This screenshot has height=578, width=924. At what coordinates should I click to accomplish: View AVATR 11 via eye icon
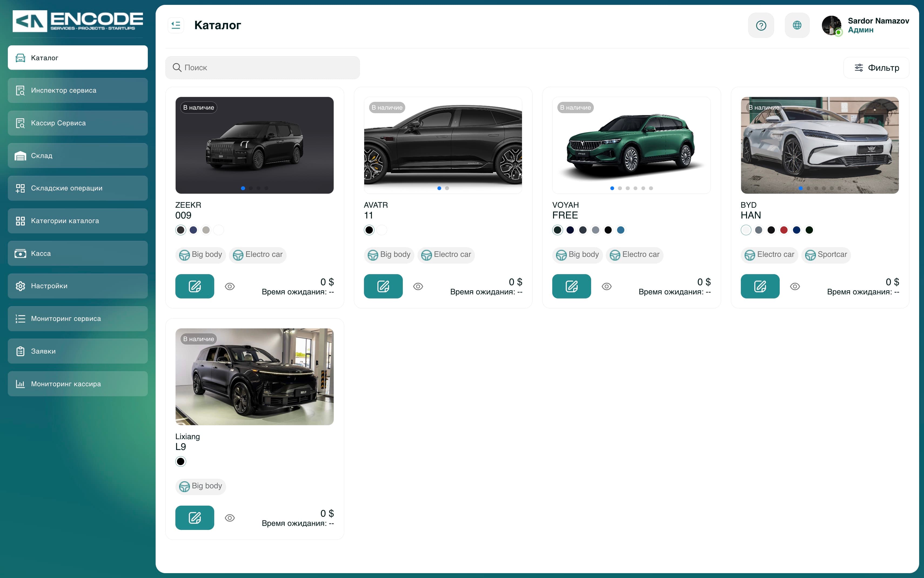tap(418, 286)
